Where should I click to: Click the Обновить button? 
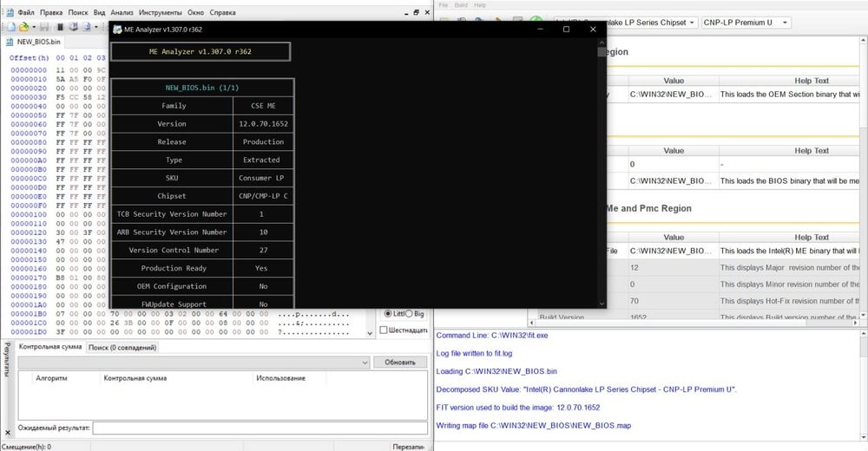click(399, 362)
